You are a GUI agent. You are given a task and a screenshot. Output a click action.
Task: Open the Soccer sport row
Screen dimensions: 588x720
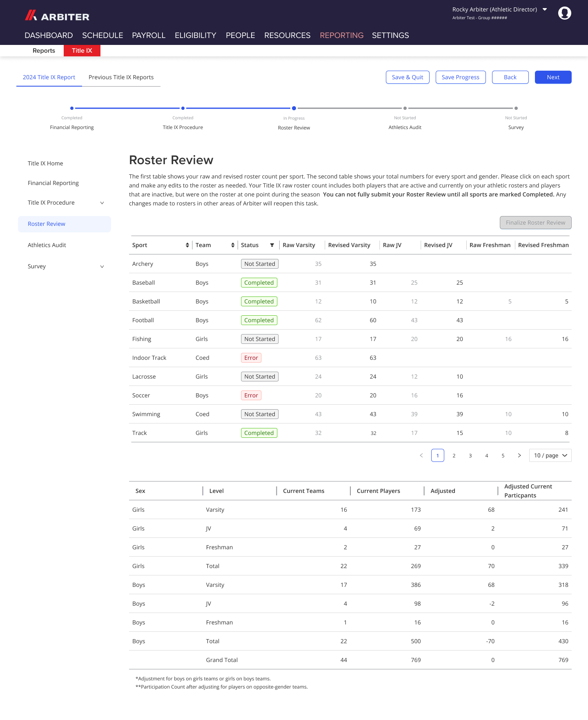tap(351, 395)
